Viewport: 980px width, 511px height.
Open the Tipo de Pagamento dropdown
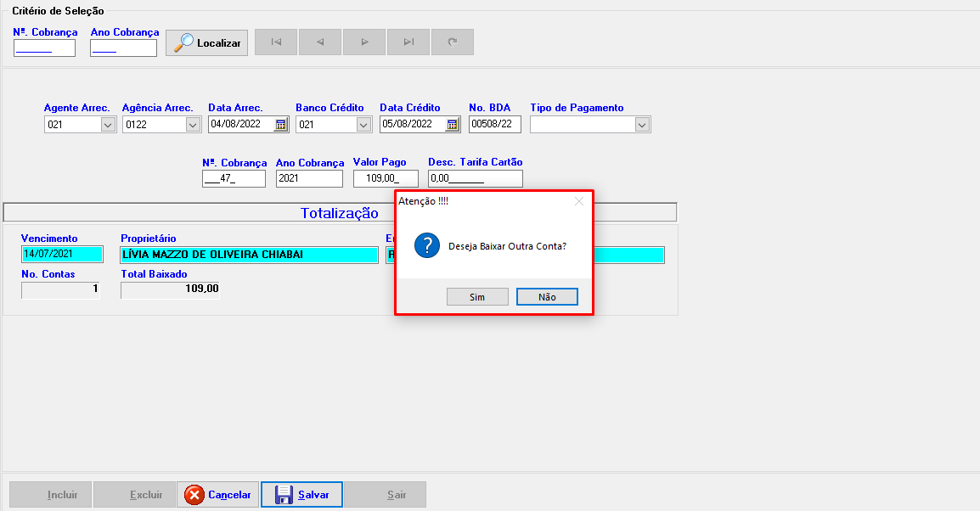642,125
